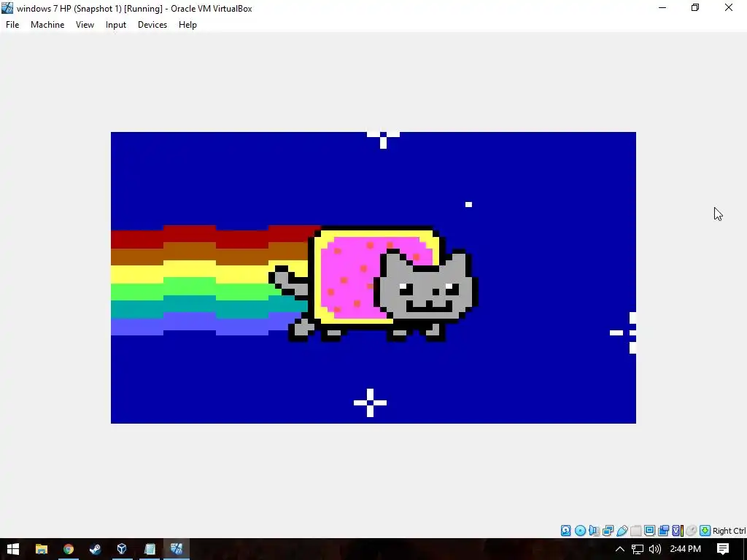Click the Right Ctrl host key label
This screenshot has width=747, height=560.
pos(729,531)
